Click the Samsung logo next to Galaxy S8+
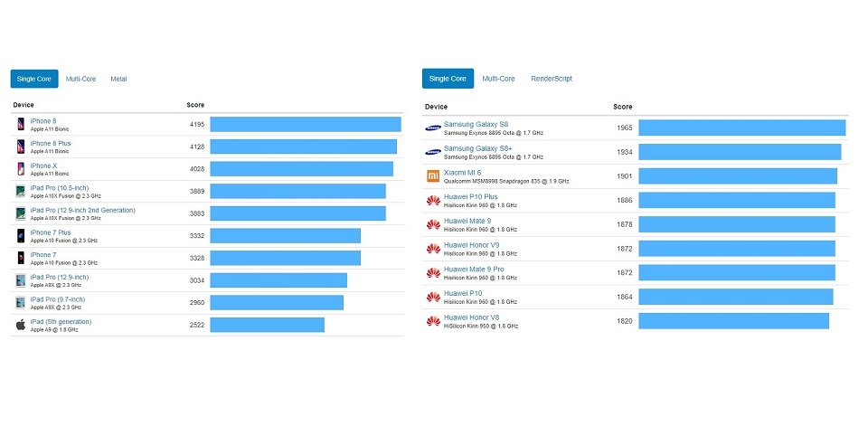This screenshot has height=426, width=868. point(433,152)
